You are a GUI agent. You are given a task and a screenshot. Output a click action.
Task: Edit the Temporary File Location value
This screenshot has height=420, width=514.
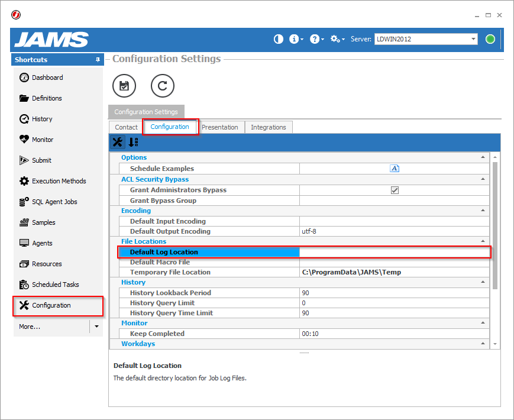point(395,272)
